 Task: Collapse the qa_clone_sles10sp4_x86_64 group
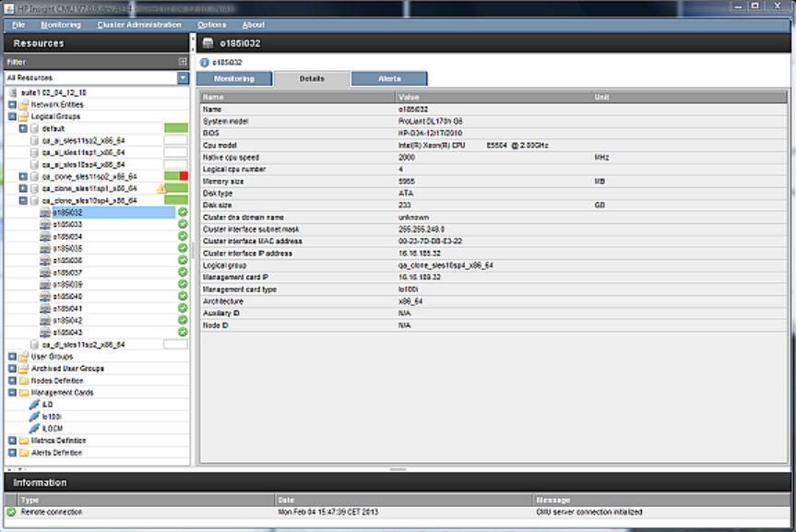(x=23, y=200)
